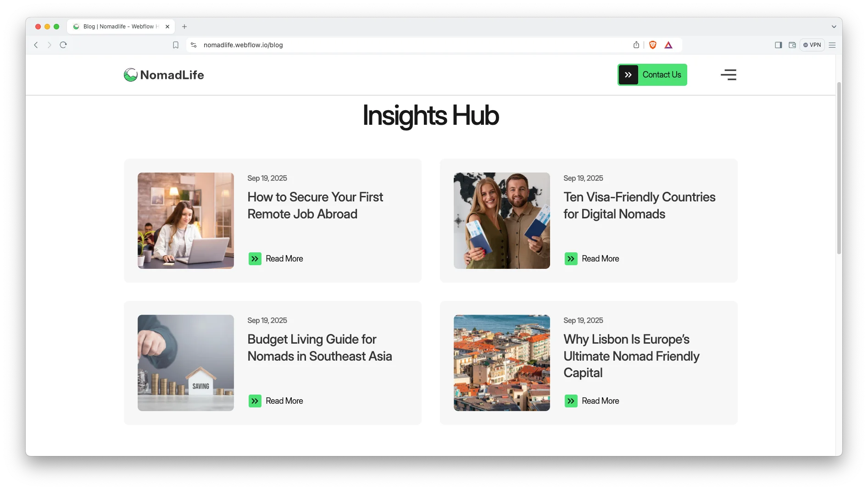Open a new tab with plus button
The image size is (868, 490).
pyautogui.click(x=184, y=27)
